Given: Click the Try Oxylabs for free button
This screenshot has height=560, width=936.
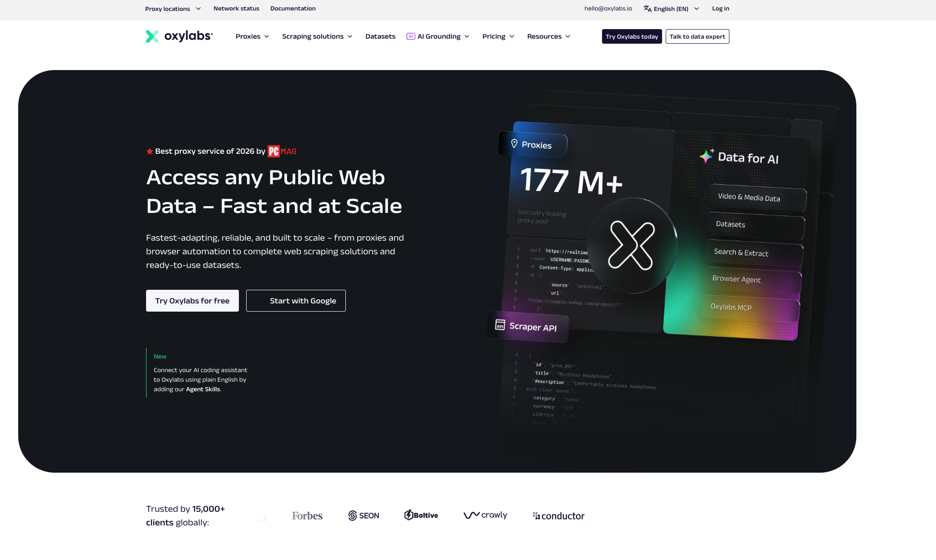Looking at the screenshot, I should [x=192, y=301].
